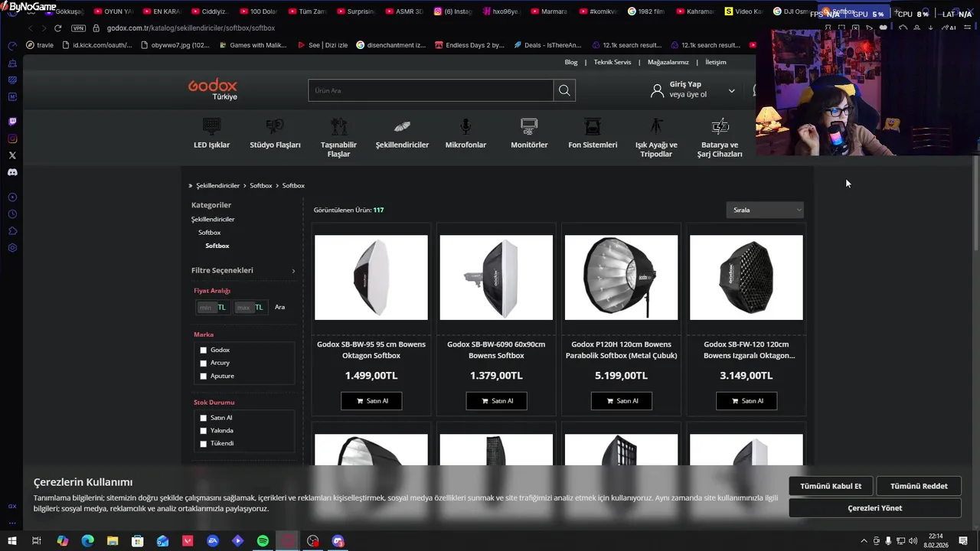980x551 pixels.
Task: Switch to the ASMR 3D browser tab
Action: pos(404,11)
